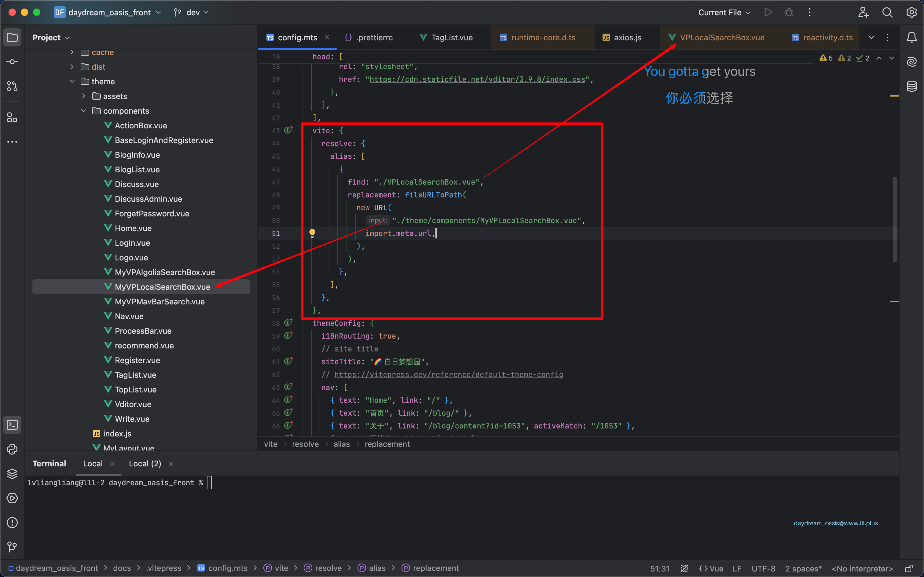Image resolution: width=924 pixels, height=577 pixels.
Task: Click the editor vertical scrollbar thumb
Action: (895, 219)
